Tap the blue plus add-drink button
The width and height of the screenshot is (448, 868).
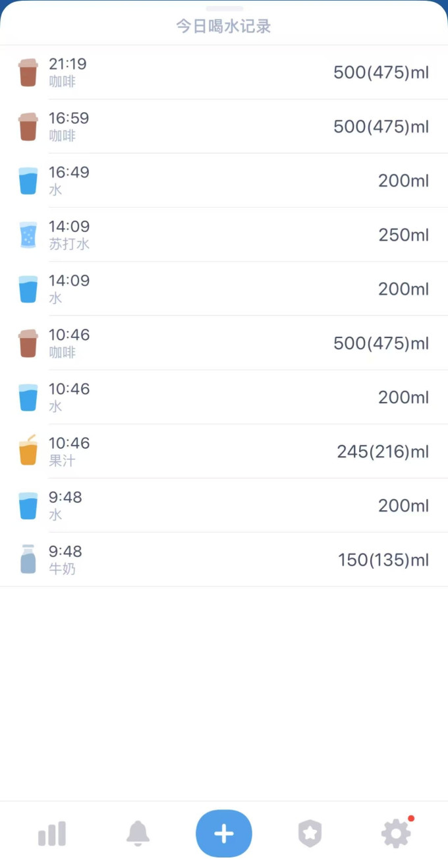[224, 834]
